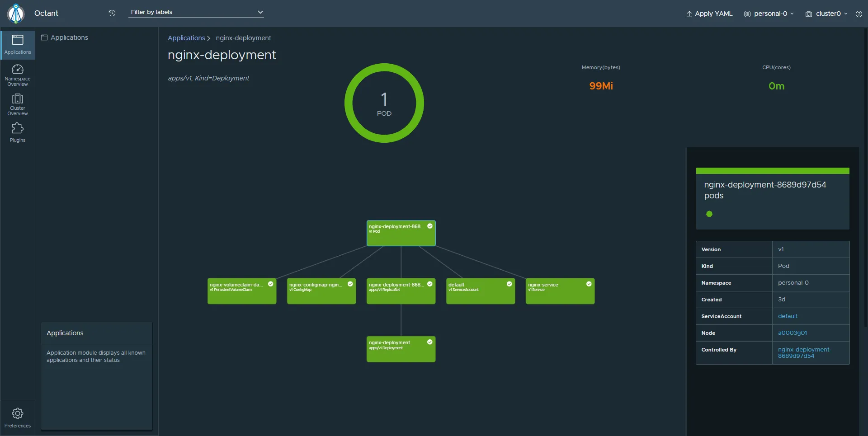Click the nginx-deployment-8689d97d54 Controlled By link
Screen dimensions: 868x436
(x=805, y=352)
